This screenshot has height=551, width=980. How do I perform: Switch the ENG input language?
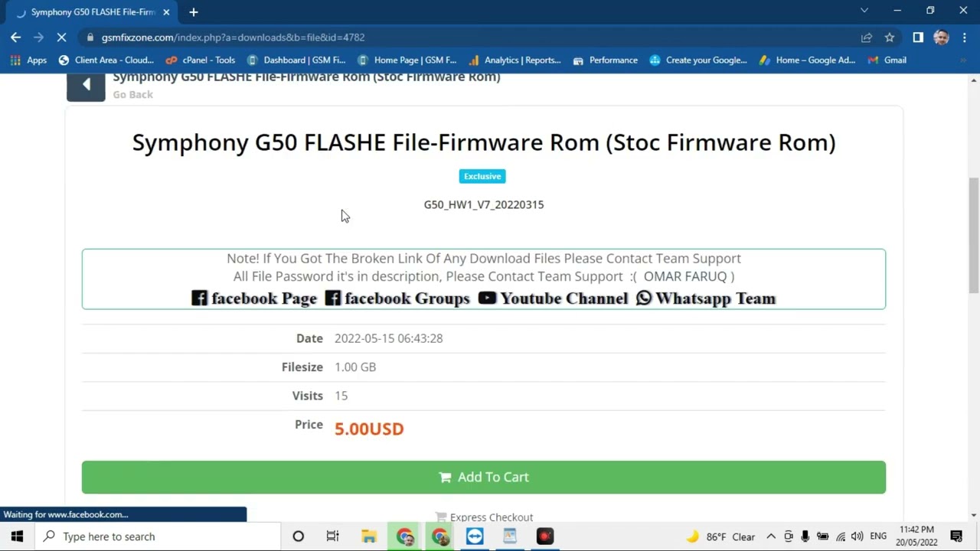(878, 536)
